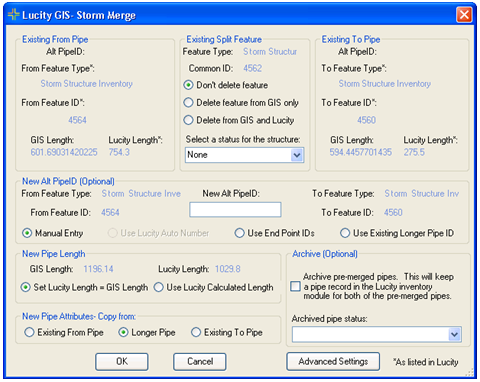This screenshot has height=382, width=480.
Task: Click new GIS Length value 1196.14
Action: point(98,269)
